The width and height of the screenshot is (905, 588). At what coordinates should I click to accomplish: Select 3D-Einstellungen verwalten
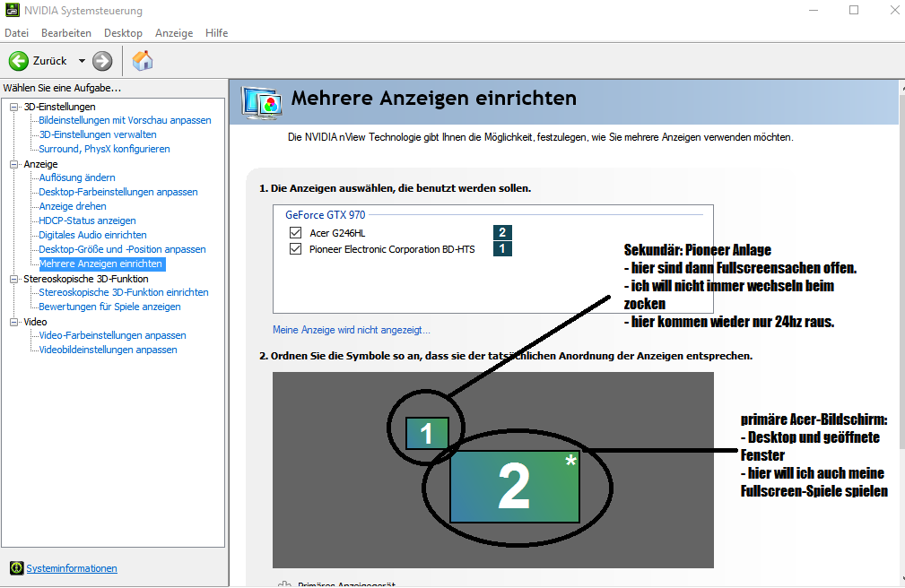(98, 134)
